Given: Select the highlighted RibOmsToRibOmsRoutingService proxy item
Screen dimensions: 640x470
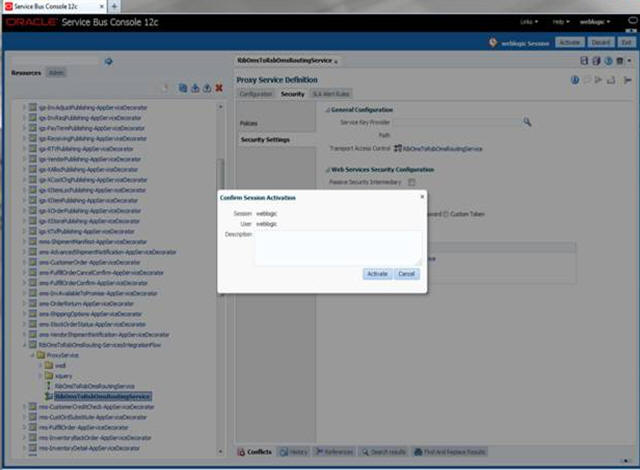Looking at the screenshot, I should point(103,396).
